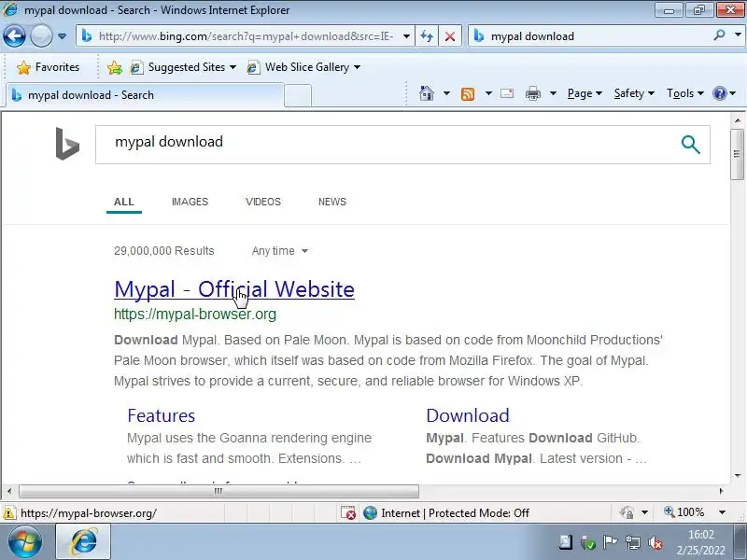
Task: Open the Features sublink
Action: (161, 415)
